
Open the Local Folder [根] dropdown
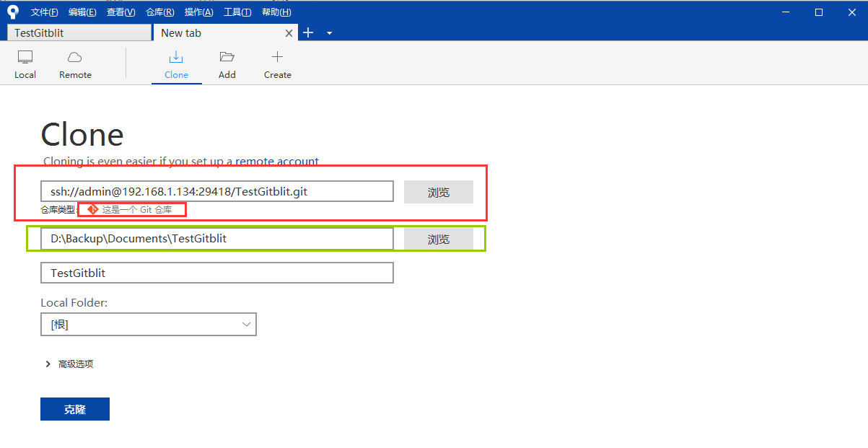149,325
